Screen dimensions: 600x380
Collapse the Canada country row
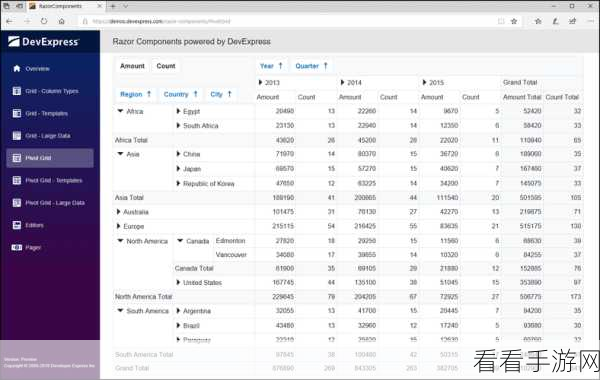[x=180, y=241]
